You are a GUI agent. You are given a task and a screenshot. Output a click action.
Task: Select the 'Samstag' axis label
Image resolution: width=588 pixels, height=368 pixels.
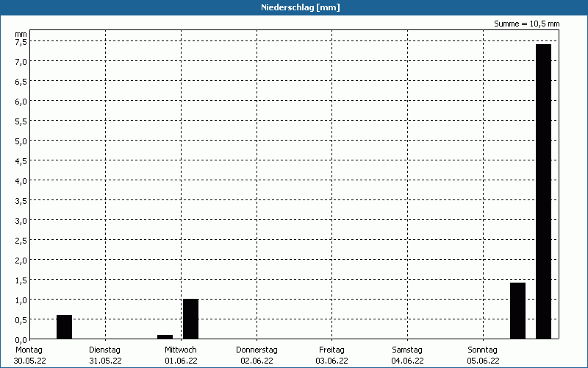[407, 350]
